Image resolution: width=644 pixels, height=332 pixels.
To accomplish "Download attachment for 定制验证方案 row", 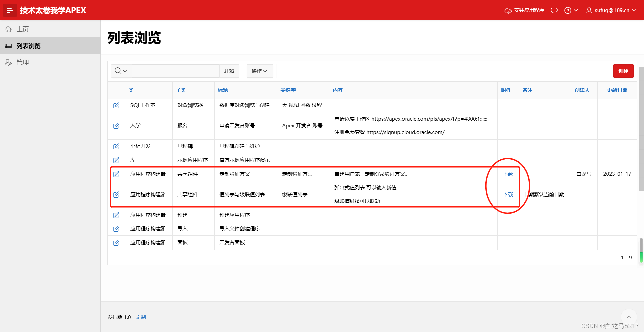I will point(508,174).
